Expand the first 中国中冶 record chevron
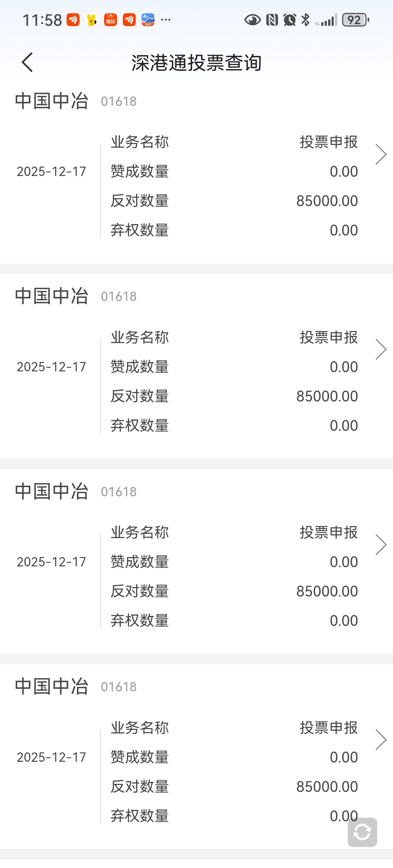The image size is (393, 868). click(x=380, y=154)
